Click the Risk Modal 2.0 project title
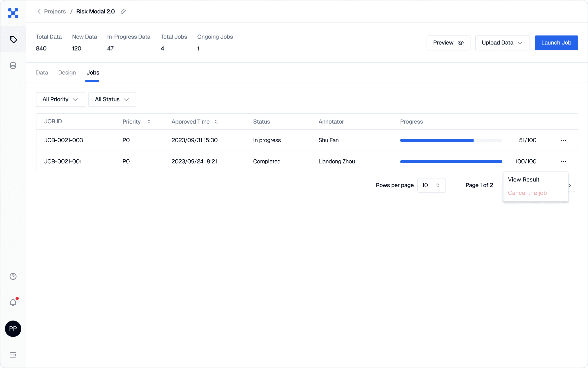 tap(95, 11)
